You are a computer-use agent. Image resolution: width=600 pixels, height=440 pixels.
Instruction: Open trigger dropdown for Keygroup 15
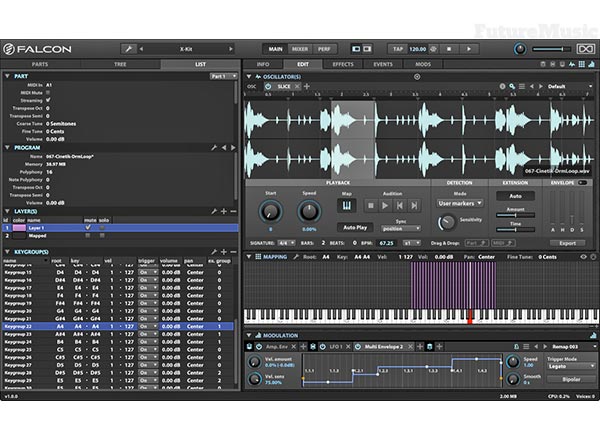tap(148, 272)
